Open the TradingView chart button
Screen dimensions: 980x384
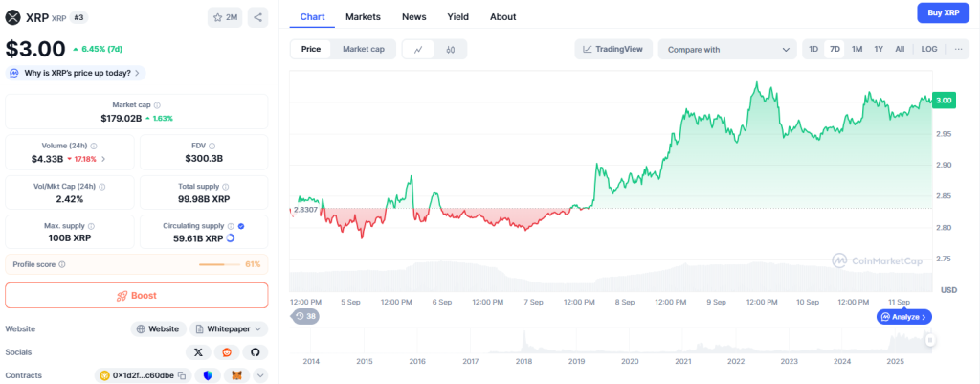click(613, 50)
